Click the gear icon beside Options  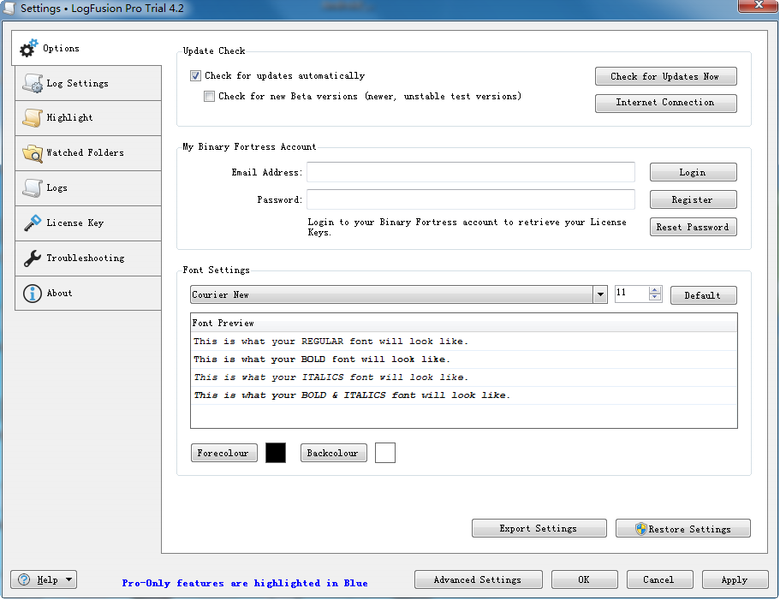29,48
